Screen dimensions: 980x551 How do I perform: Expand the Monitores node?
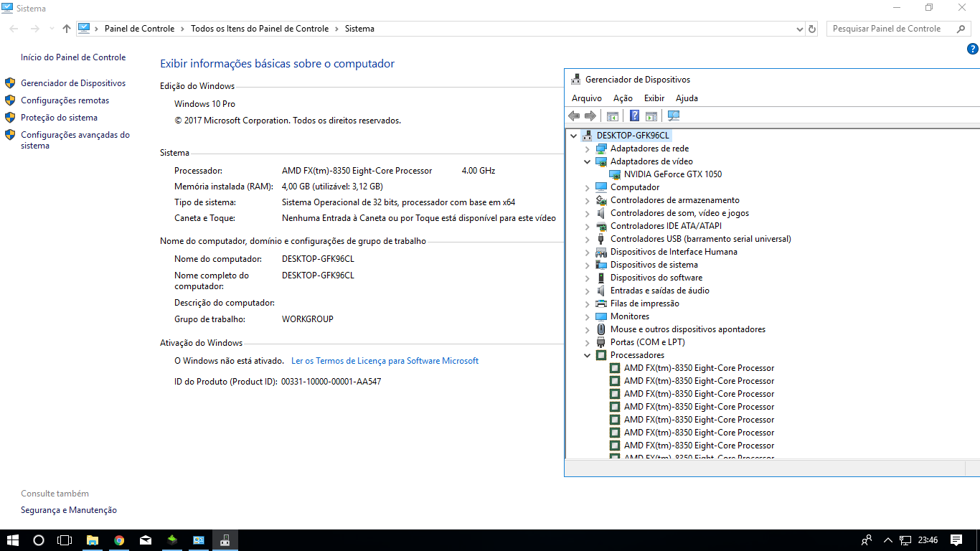[x=588, y=316]
